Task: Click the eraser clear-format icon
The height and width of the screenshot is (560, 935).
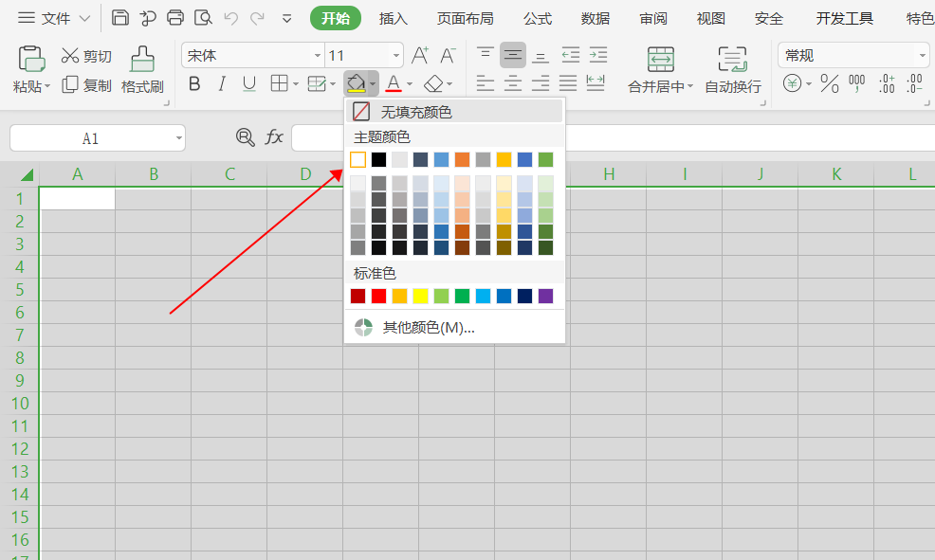Action: [x=433, y=83]
